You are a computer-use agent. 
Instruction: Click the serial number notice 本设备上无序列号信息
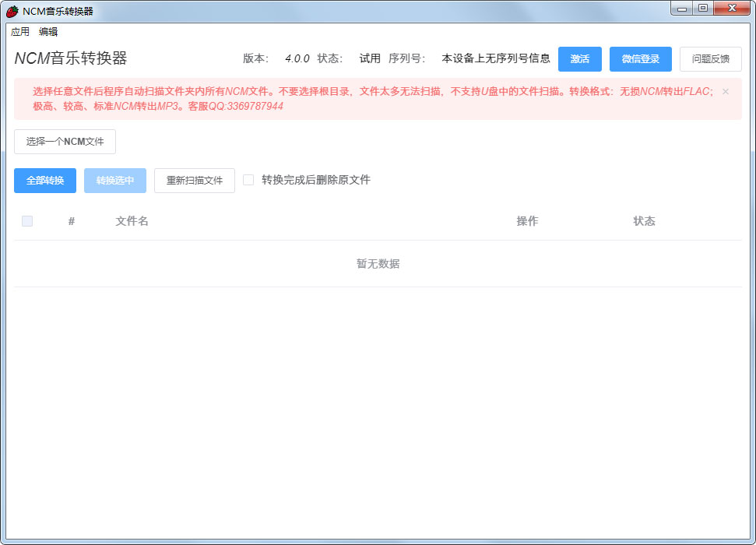496,58
